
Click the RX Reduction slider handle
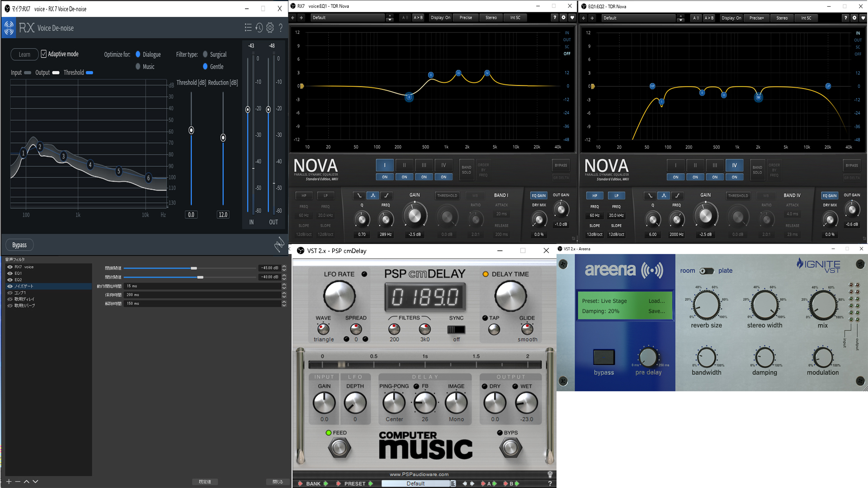tap(223, 137)
